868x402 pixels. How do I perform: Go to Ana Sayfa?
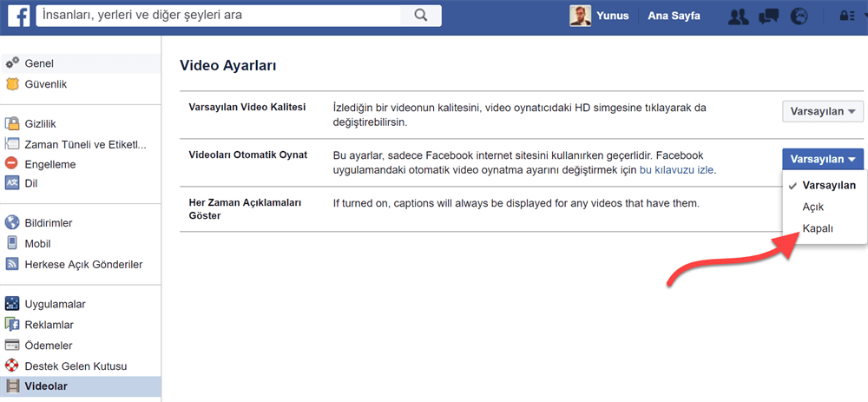[674, 16]
